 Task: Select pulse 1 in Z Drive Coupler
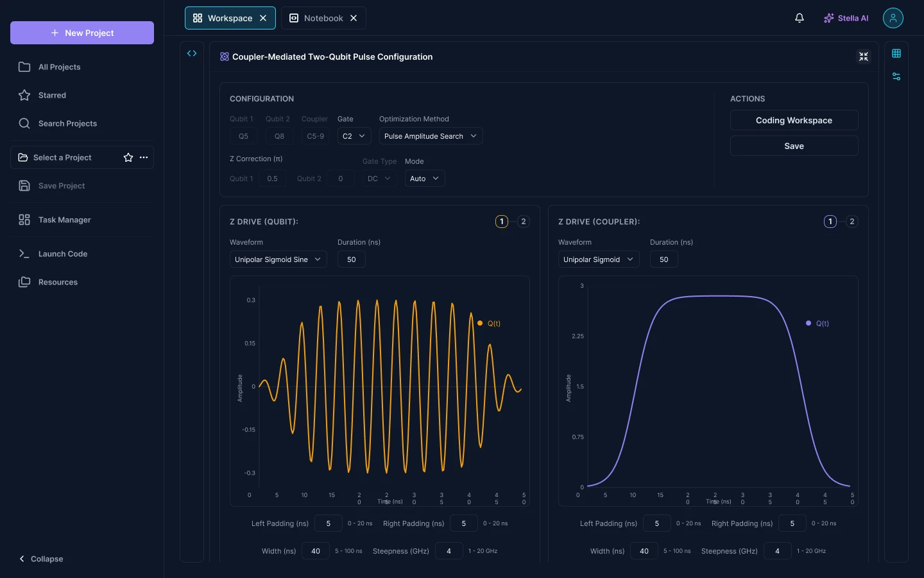[x=830, y=222]
